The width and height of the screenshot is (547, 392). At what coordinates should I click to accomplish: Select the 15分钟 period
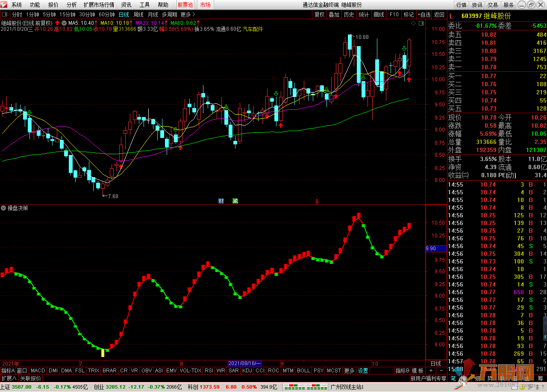[68, 15]
